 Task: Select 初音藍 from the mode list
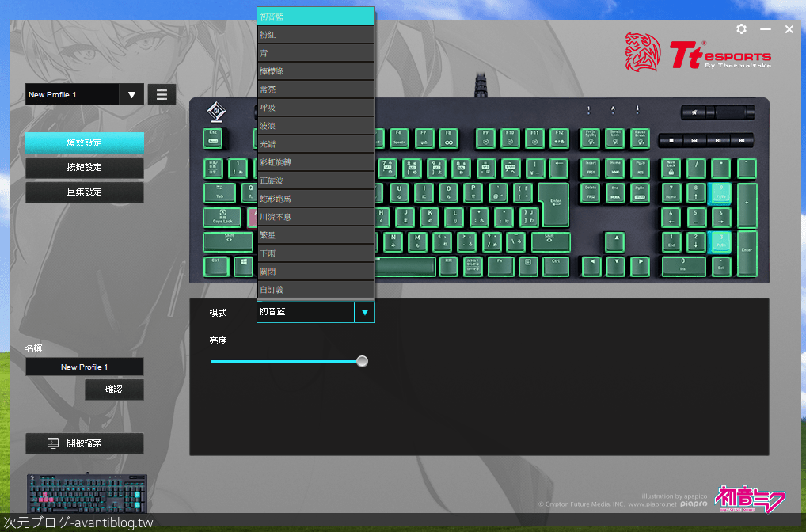[316, 17]
